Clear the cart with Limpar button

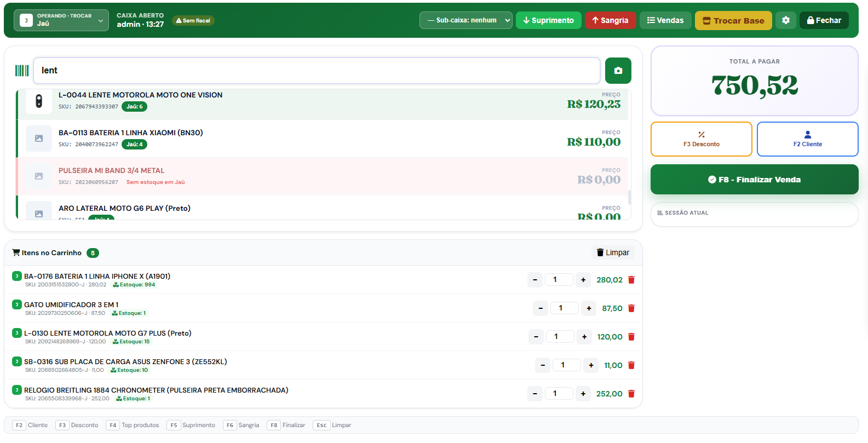(613, 252)
